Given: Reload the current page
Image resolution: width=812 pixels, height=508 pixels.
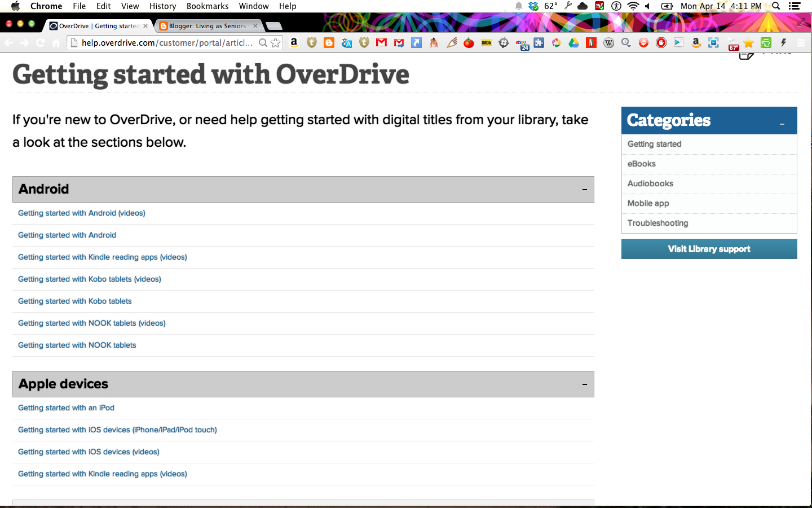Looking at the screenshot, I should click(x=40, y=43).
